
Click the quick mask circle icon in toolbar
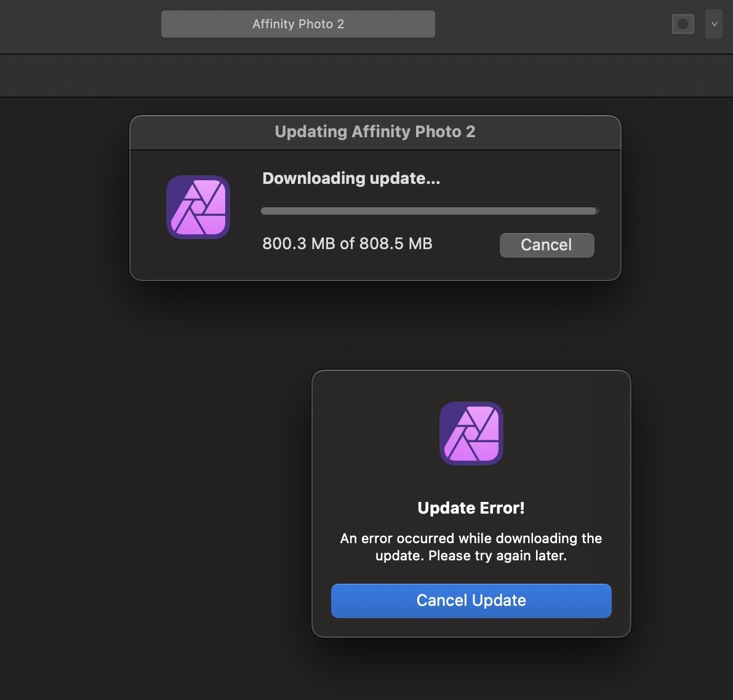[x=683, y=24]
